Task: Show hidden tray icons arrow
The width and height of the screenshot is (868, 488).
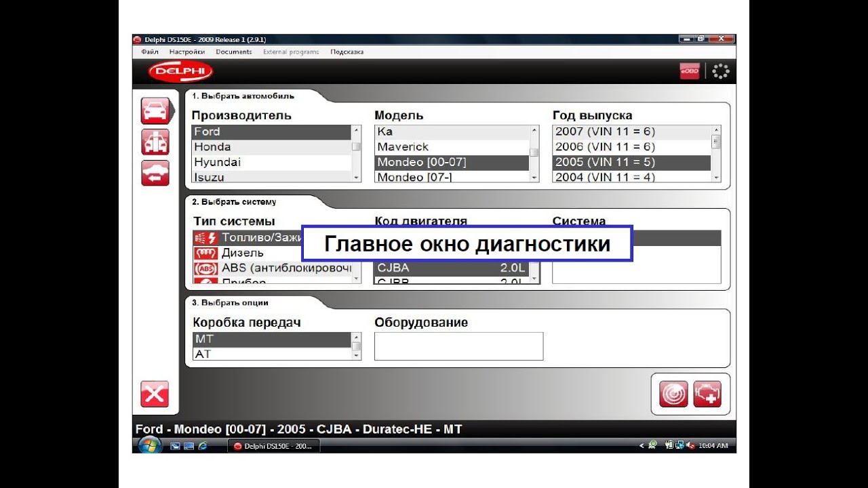Action: (642, 446)
